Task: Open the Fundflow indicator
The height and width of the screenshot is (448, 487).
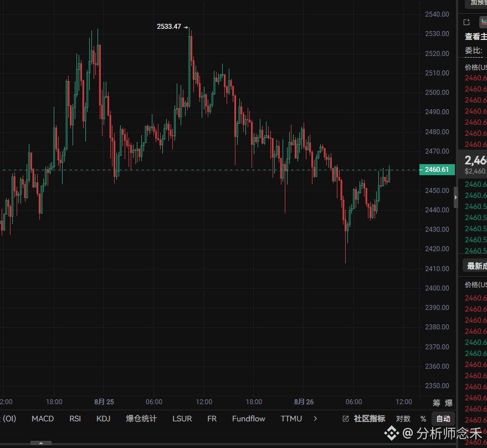Action: click(248, 419)
